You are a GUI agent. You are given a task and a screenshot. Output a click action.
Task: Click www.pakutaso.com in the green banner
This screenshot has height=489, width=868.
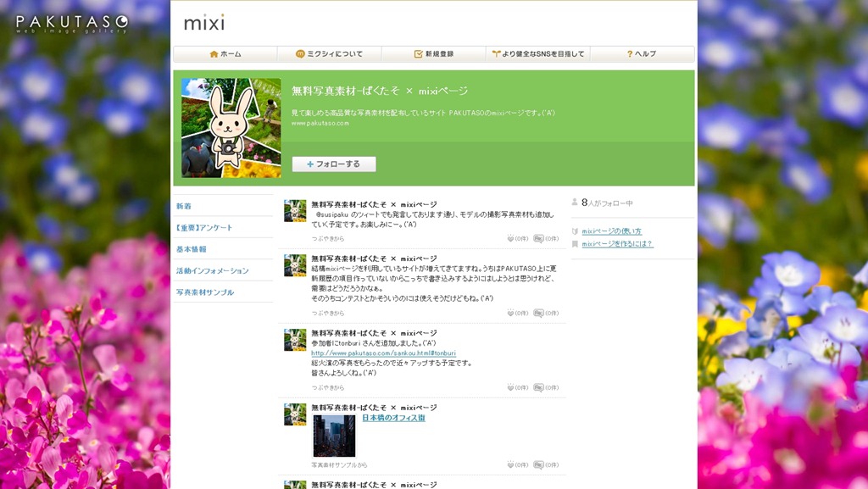[x=320, y=124]
